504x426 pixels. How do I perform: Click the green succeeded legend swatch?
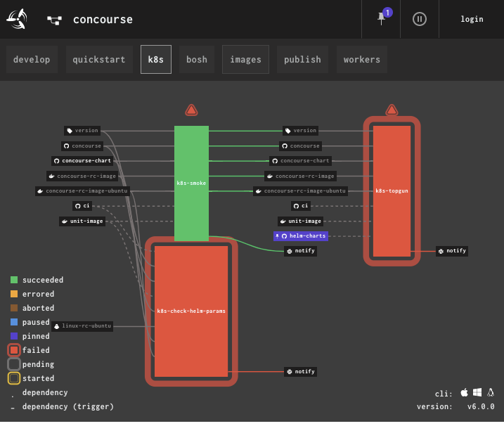click(14, 280)
